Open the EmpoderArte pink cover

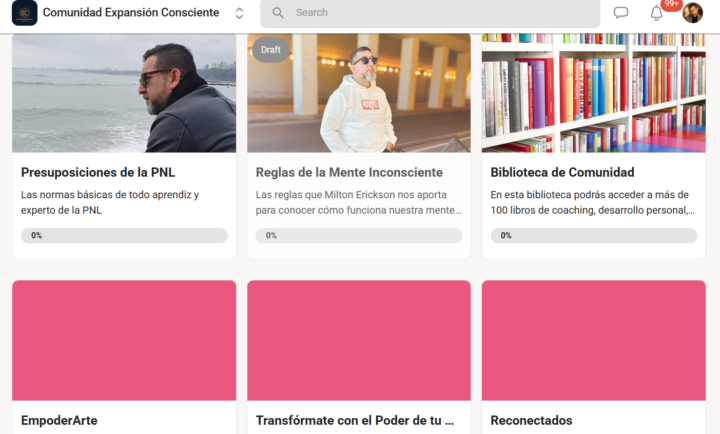[x=124, y=340]
